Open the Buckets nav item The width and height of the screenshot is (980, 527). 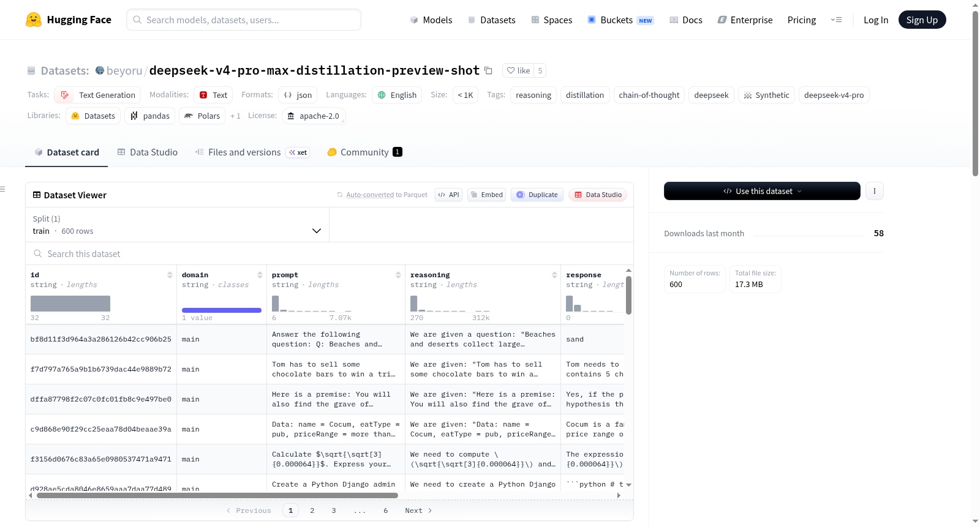[620, 20]
